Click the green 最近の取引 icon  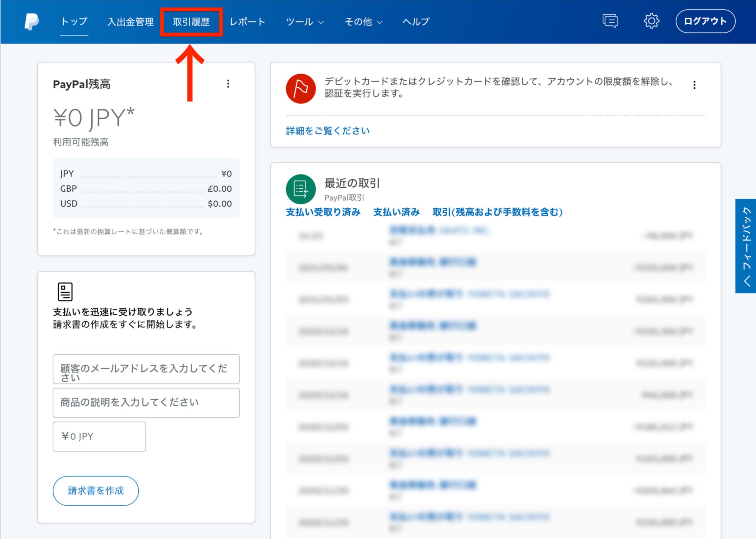tap(301, 189)
